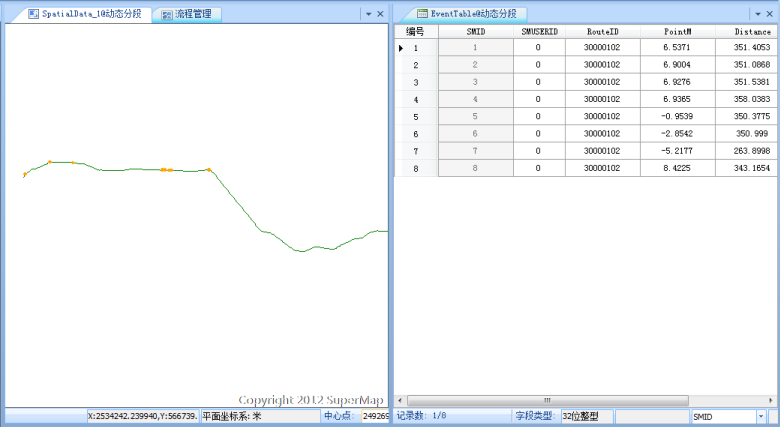Click the SMID column header

click(475, 31)
